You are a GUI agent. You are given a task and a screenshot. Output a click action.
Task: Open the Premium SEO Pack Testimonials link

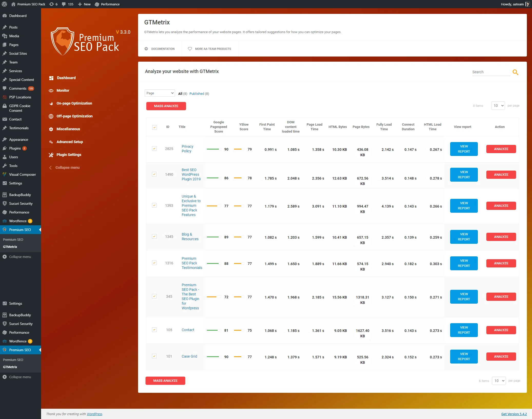[192, 263]
